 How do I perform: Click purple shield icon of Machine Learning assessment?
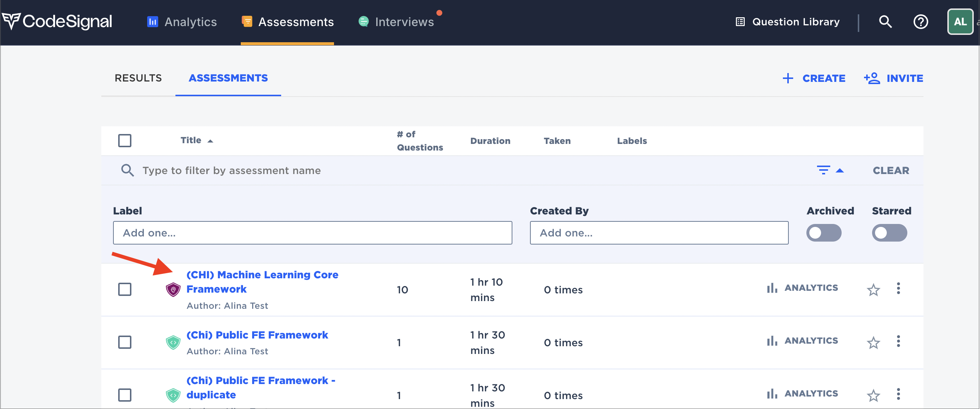pos(173,290)
